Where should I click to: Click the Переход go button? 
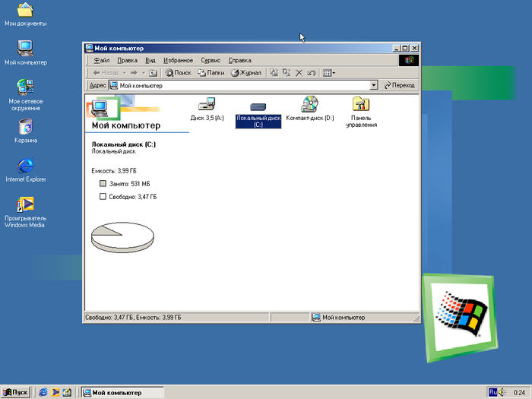pos(399,86)
